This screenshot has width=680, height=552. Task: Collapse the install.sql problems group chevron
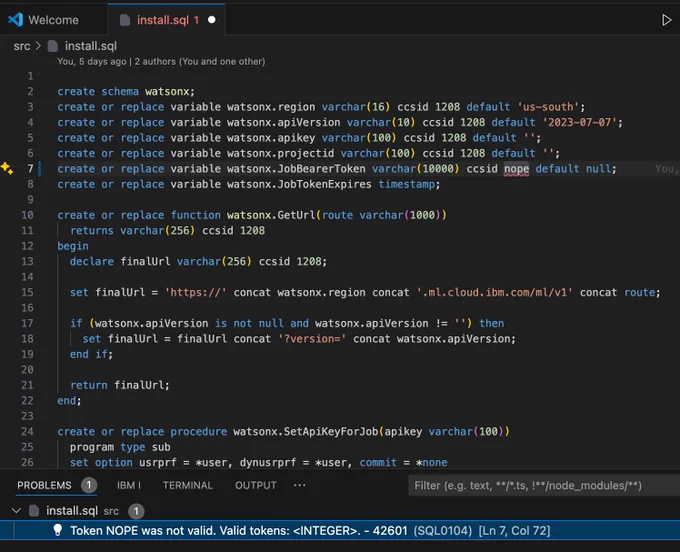[x=16, y=511]
